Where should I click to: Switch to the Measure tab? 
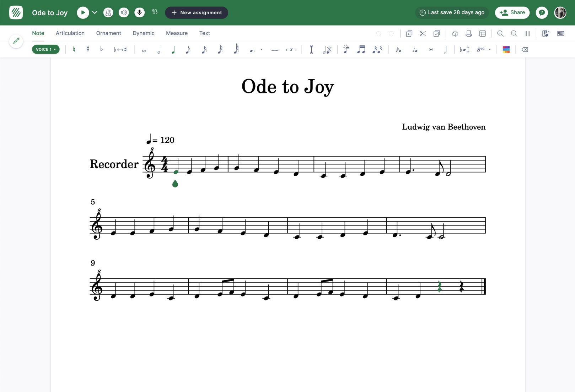click(177, 33)
